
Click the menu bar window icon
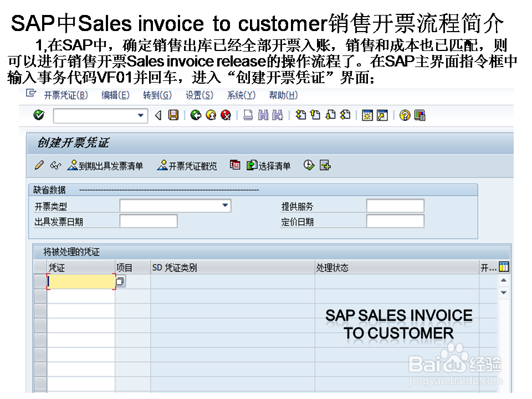point(31,93)
